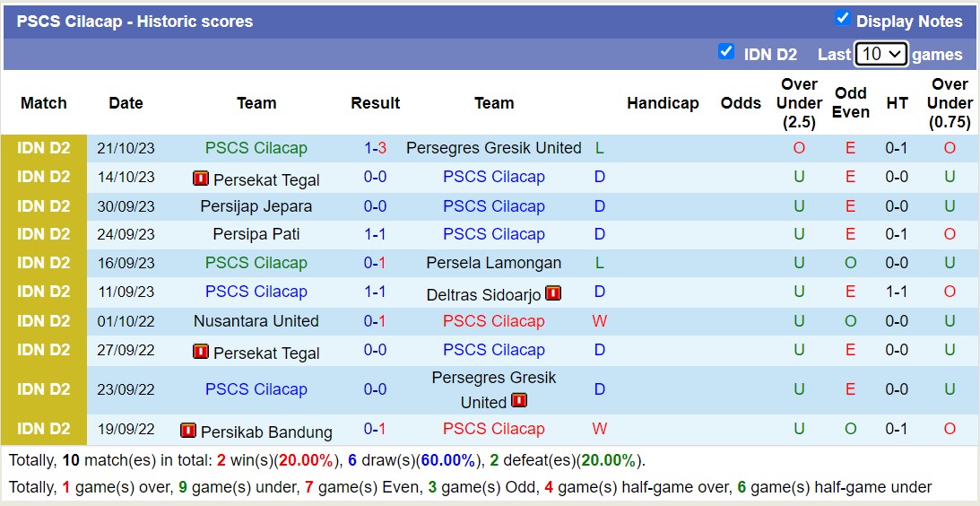The height and width of the screenshot is (506, 980).
Task: Click red card icon beside Persekat Tegal on 27/09/22
Action: 201,352
